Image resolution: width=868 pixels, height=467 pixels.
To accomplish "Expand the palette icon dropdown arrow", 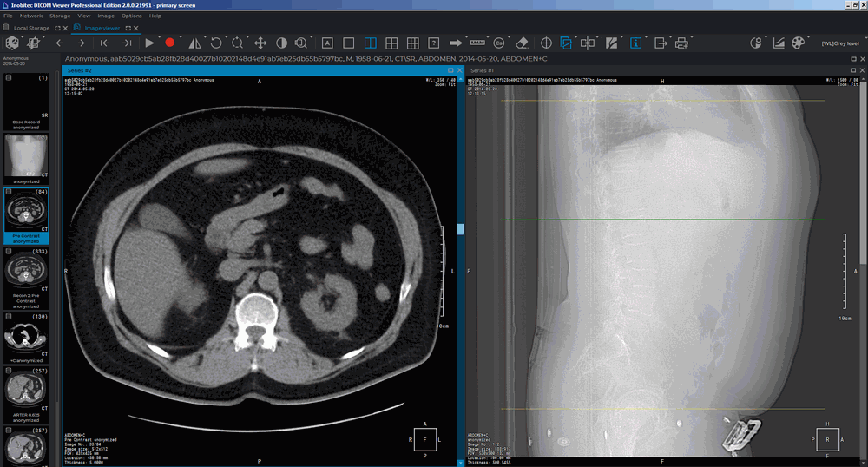I will [x=807, y=37].
